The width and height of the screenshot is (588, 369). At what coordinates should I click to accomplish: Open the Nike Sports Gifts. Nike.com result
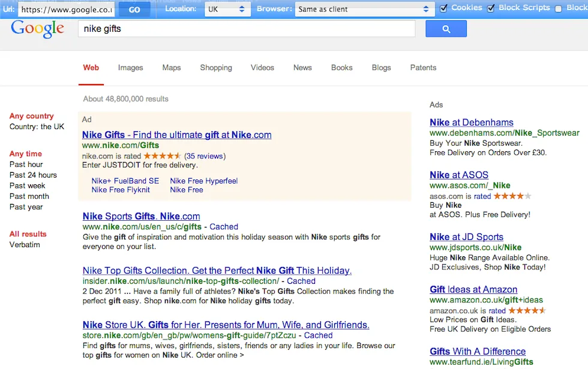(x=142, y=217)
